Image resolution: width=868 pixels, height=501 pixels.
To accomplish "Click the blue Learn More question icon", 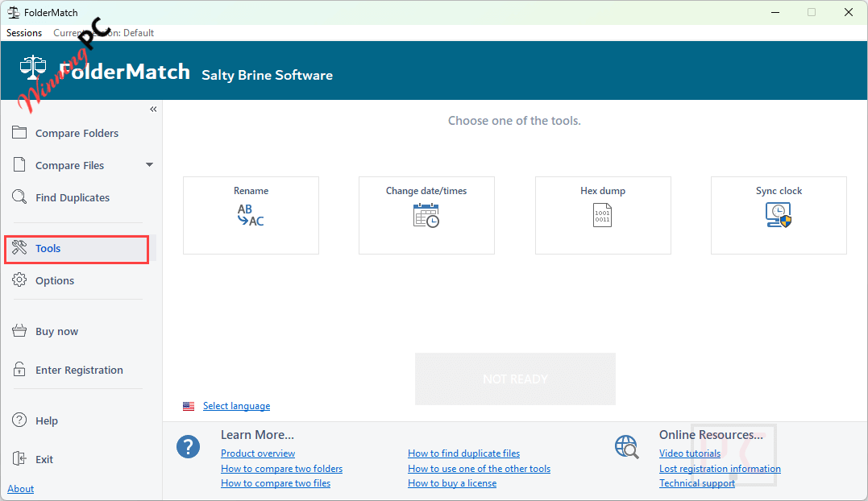I will 189,447.
